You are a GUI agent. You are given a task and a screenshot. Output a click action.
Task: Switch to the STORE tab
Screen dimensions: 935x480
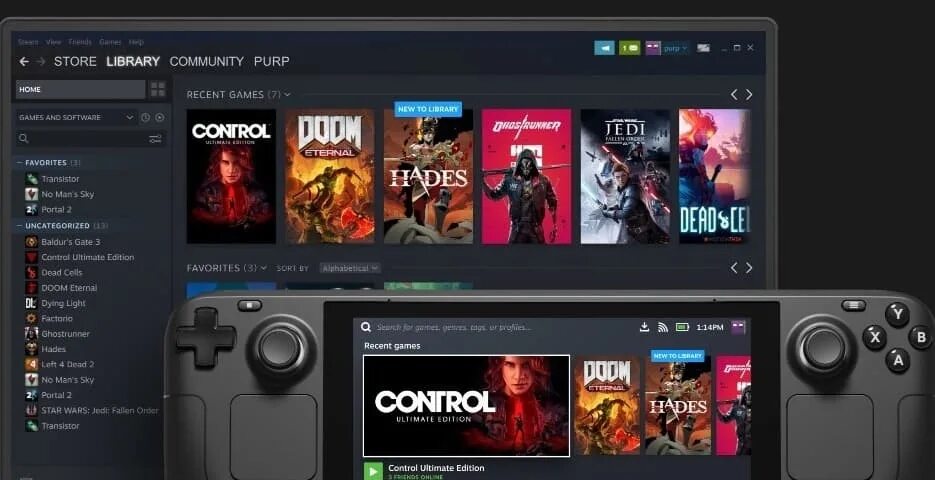(75, 61)
